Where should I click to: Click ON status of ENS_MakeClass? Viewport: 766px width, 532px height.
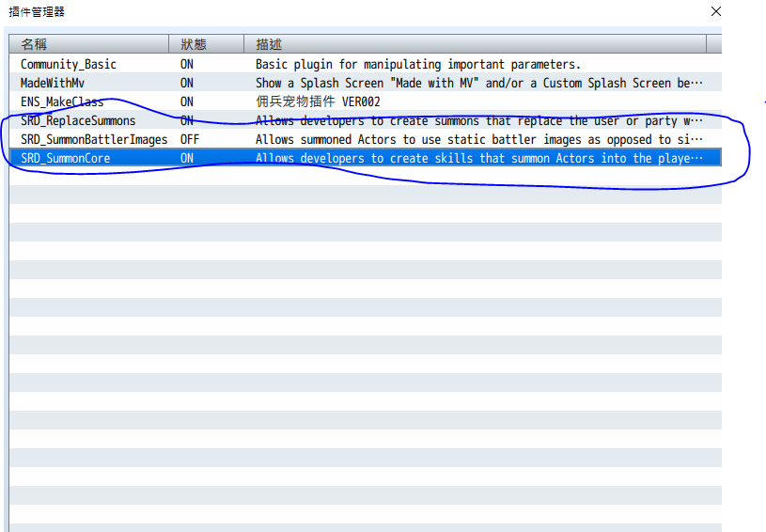coord(187,102)
